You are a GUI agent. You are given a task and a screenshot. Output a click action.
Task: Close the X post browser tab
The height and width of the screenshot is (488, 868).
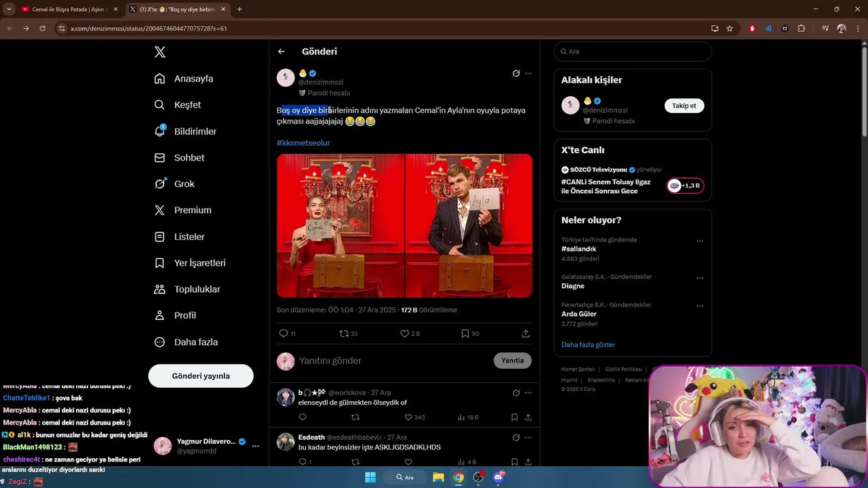[223, 9]
